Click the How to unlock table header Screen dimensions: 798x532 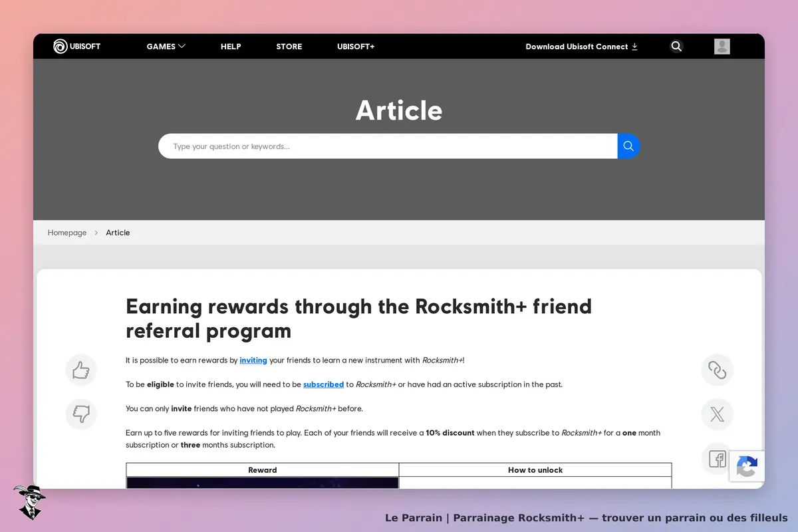[535, 470]
